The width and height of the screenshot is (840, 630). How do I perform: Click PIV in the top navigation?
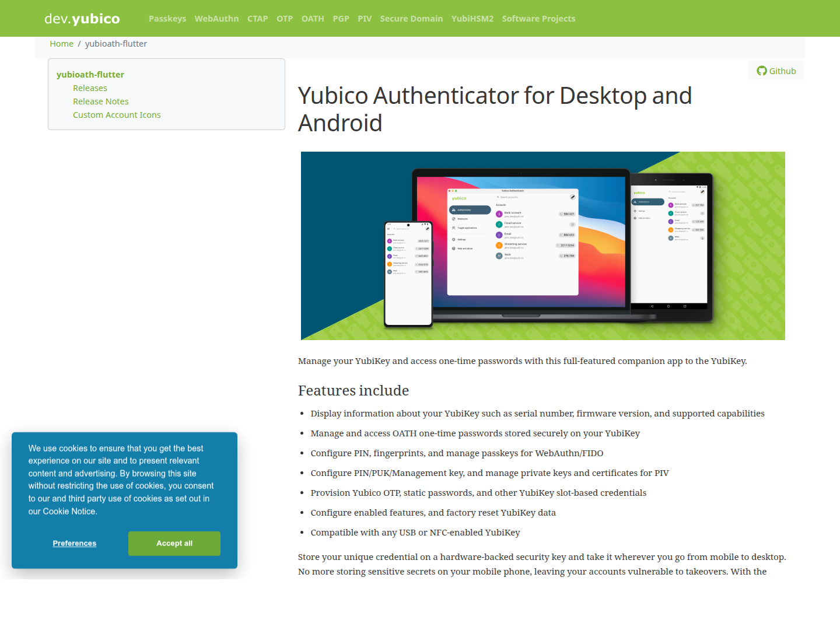click(x=365, y=19)
